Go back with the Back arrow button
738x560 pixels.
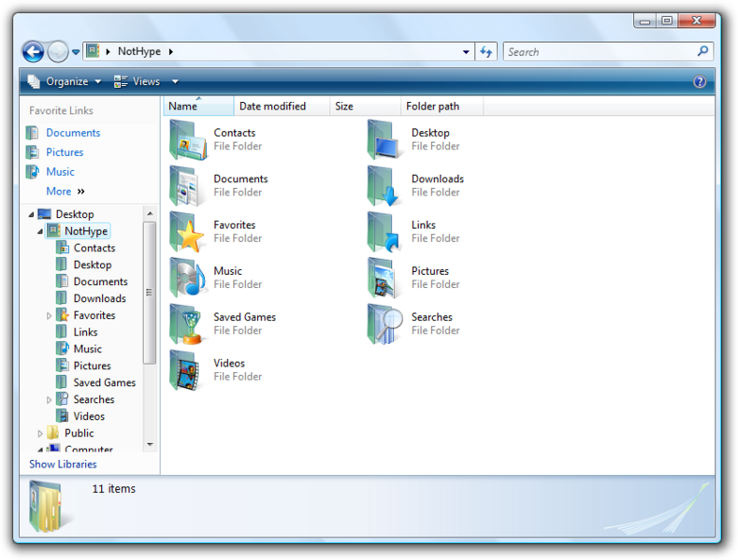(33, 52)
